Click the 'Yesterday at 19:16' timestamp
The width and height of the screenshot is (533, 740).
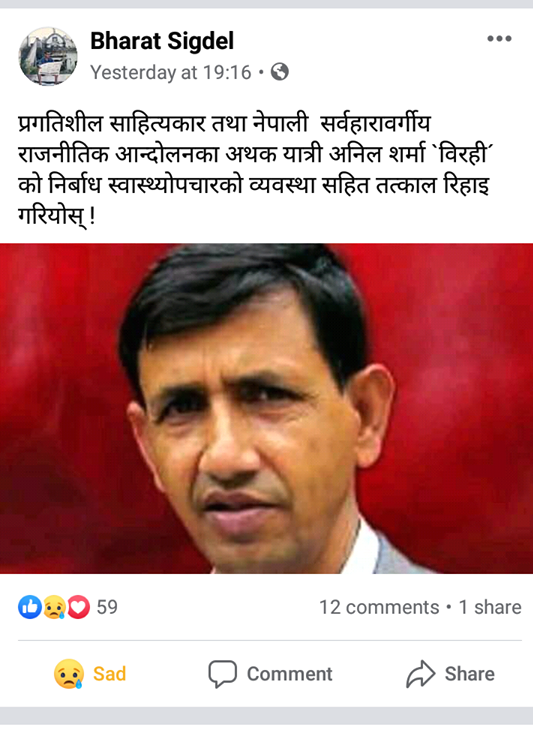tap(170, 73)
